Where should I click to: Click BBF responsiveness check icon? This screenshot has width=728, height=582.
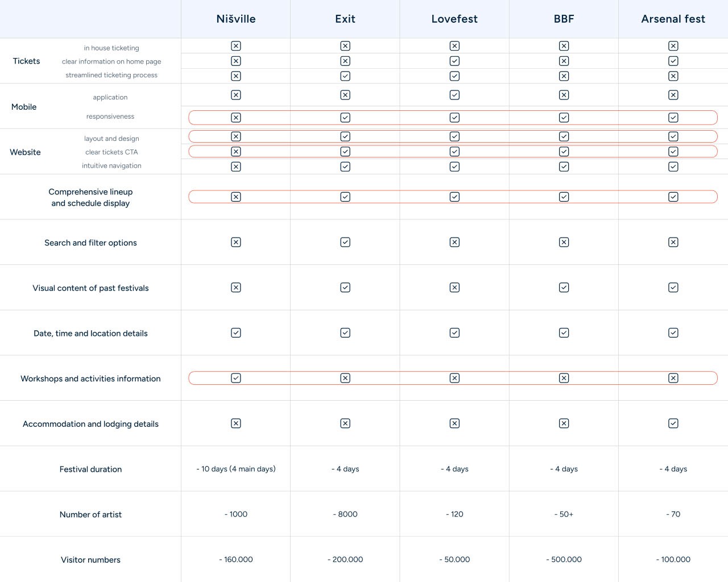[564, 118]
